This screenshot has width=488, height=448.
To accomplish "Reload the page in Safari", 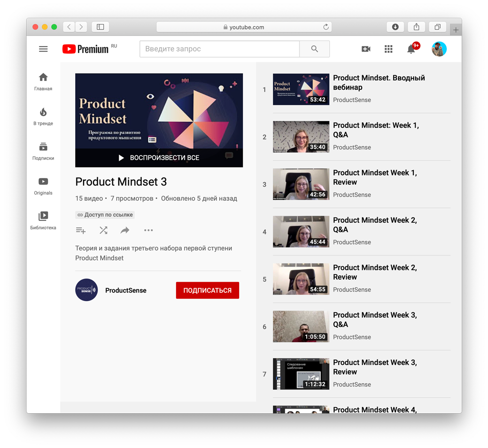I will coord(326,27).
